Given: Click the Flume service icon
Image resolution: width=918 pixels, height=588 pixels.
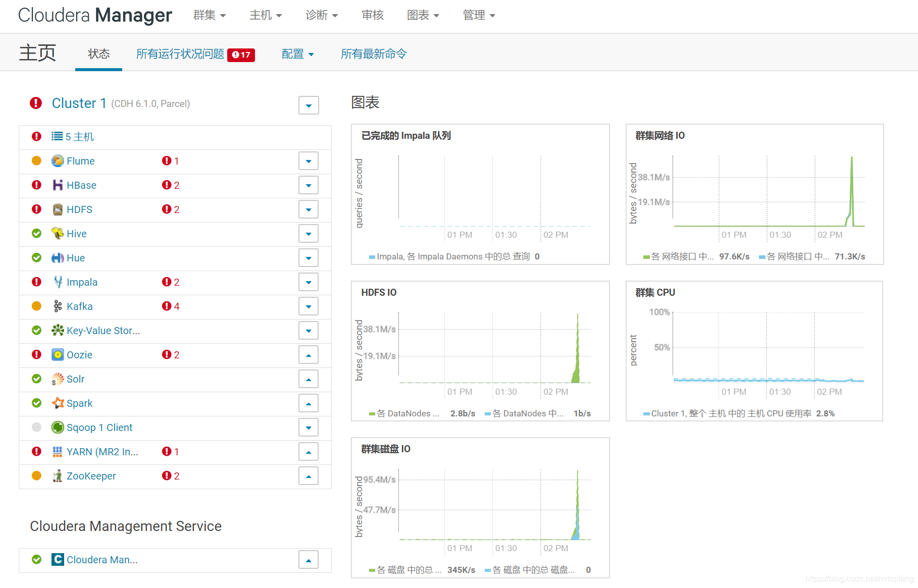Looking at the screenshot, I should click(58, 161).
